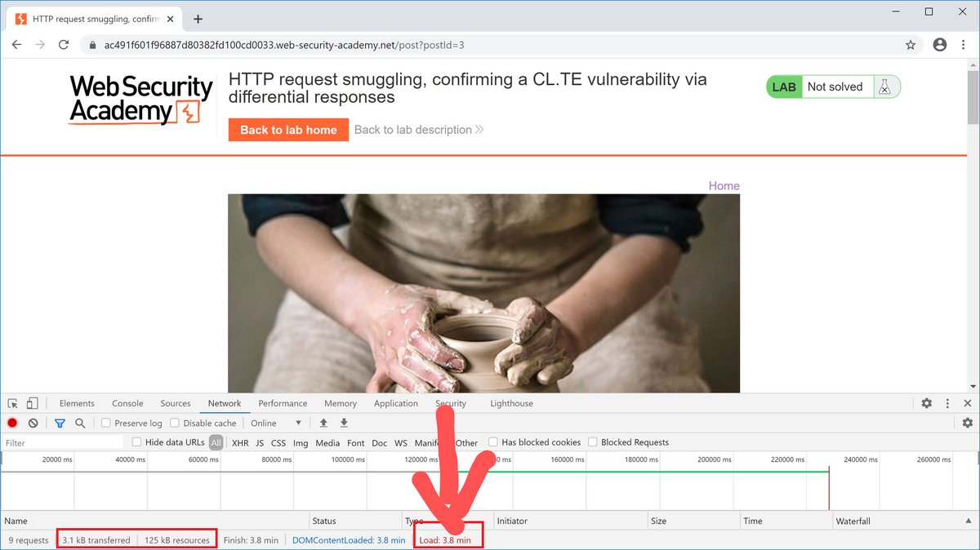Click the inspect element picker icon

point(13,403)
